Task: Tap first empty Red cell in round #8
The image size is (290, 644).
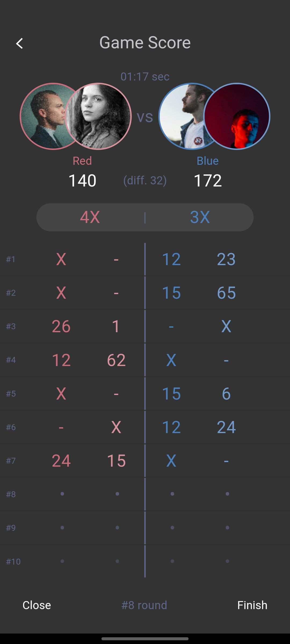Action: click(62, 494)
